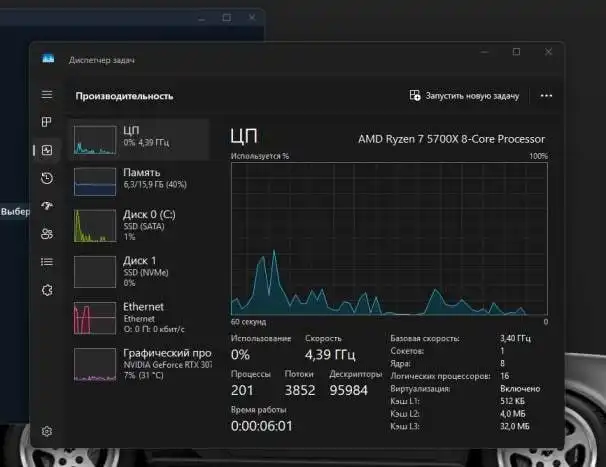Click the ЦП mini graph thumbnail

click(x=95, y=140)
